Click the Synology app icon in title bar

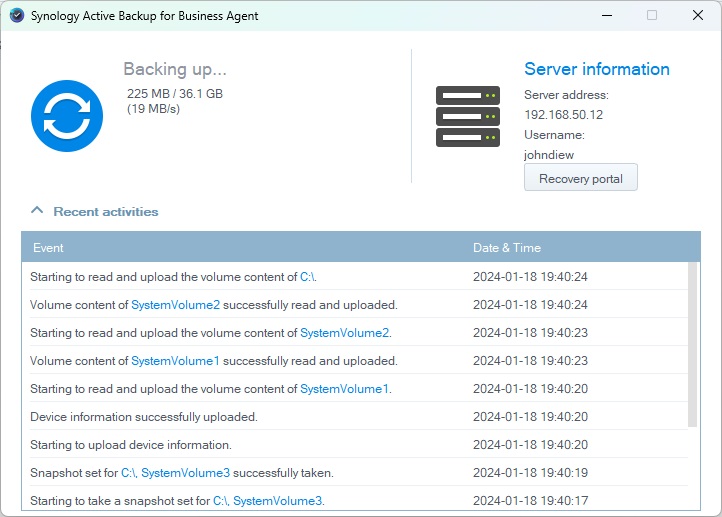pos(16,15)
